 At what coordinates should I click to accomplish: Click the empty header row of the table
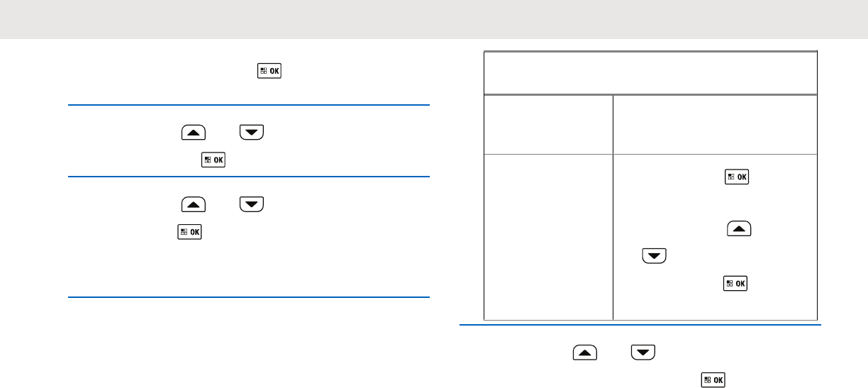[x=650, y=72]
